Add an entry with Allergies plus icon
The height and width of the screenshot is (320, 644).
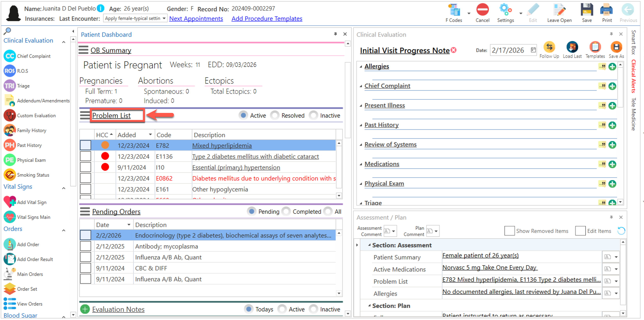pyautogui.click(x=612, y=67)
